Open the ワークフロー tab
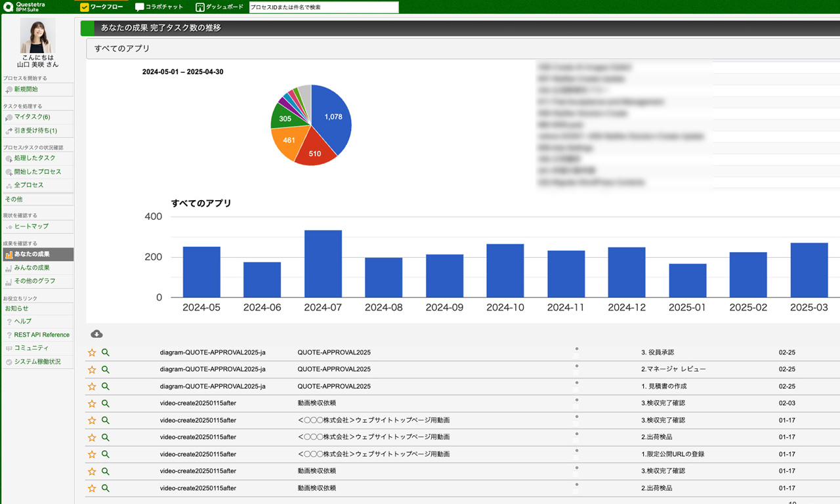 point(102,7)
